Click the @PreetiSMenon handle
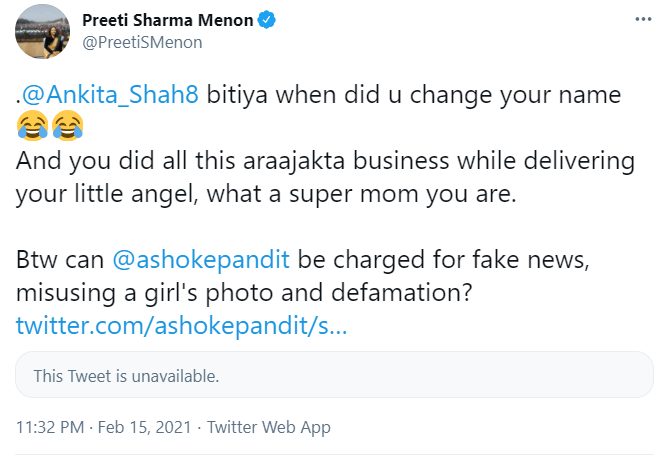669x457 pixels. (142, 43)
